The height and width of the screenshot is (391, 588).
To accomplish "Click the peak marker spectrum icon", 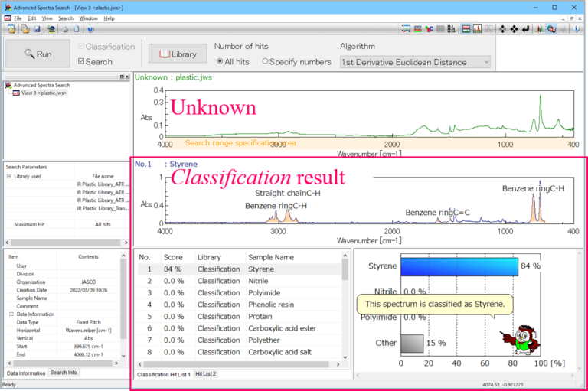I will point(540,29).
